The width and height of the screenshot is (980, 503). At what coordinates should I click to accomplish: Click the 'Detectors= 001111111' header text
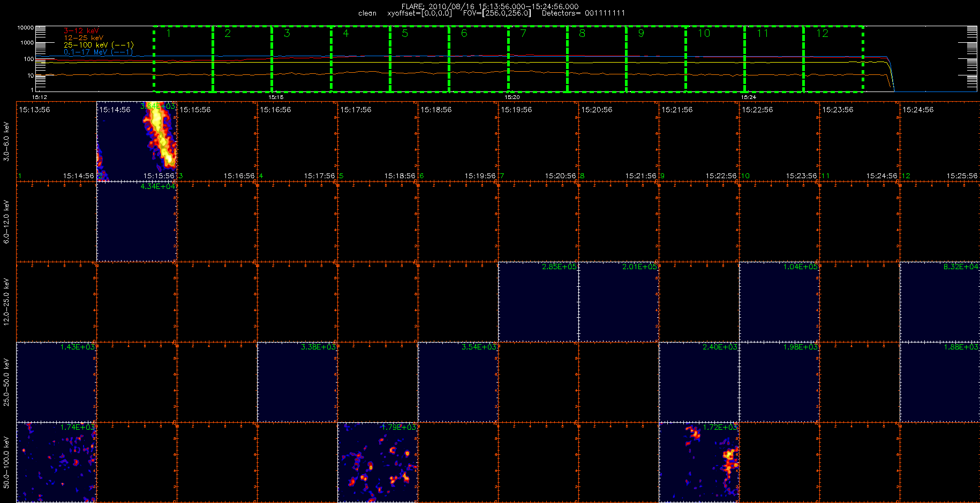click(583, 13)
